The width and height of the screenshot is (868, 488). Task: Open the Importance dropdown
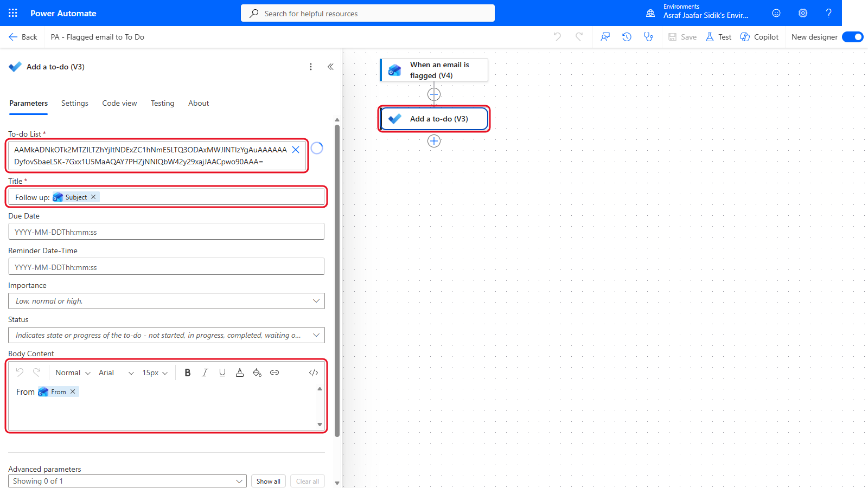click(x=167, y=301)
